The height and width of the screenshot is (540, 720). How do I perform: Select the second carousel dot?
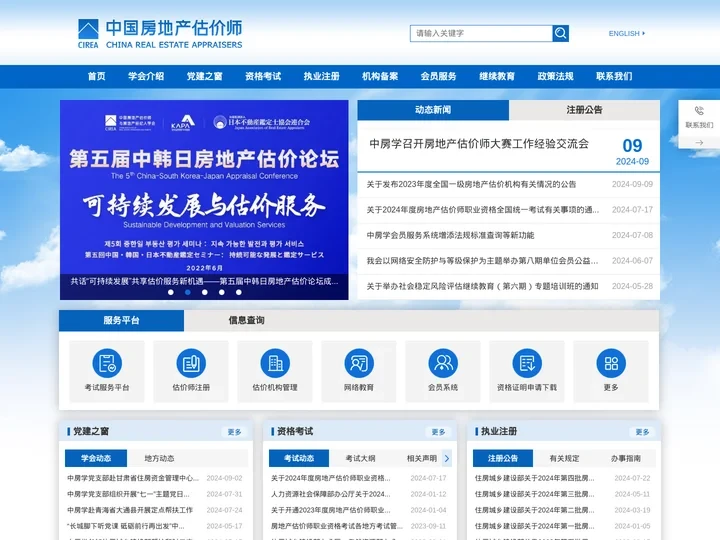tap(188, 292)
